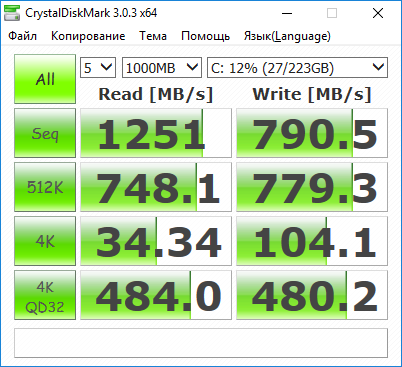
Task: Click the Seq read result 1251
Action: [x=156, y=133]
